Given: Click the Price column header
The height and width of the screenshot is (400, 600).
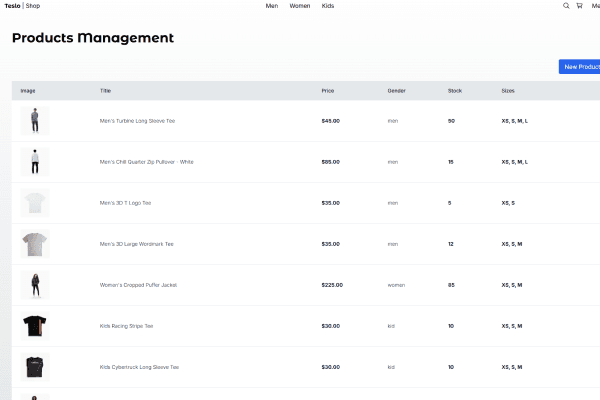Looking at the screenshot, I should click(x=328, y=91).
